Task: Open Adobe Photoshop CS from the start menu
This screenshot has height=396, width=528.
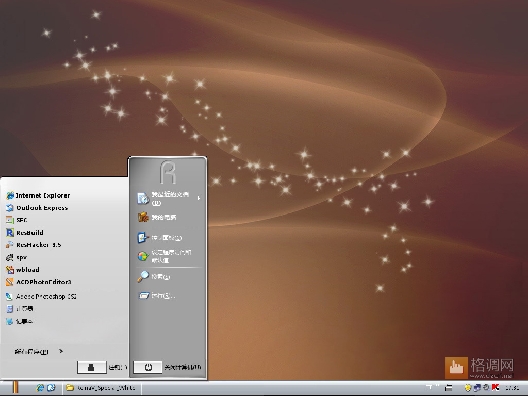Action: 41,296
